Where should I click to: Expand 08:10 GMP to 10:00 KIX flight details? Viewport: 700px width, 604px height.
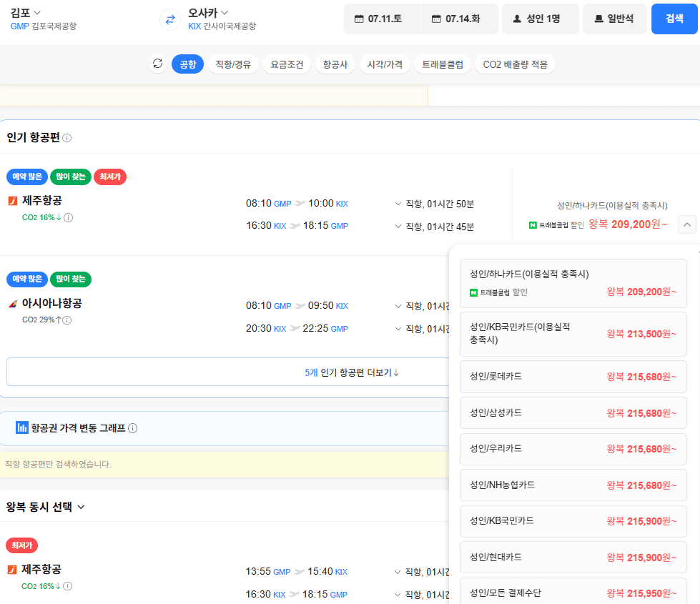click(x=398, y=204)
